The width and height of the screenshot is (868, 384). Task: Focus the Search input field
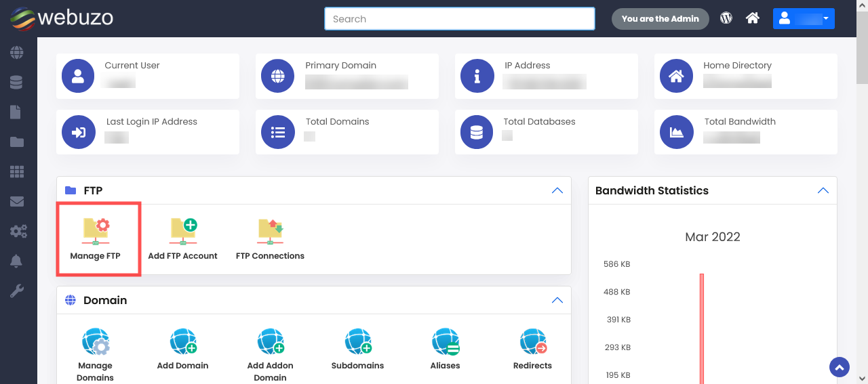pyautogui.click(x=459, y=19)
